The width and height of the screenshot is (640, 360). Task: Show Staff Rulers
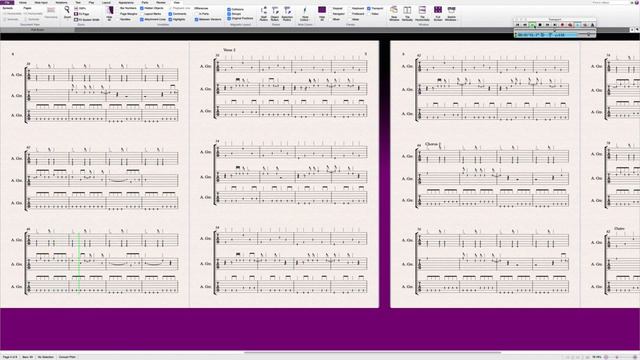(264, 13)
